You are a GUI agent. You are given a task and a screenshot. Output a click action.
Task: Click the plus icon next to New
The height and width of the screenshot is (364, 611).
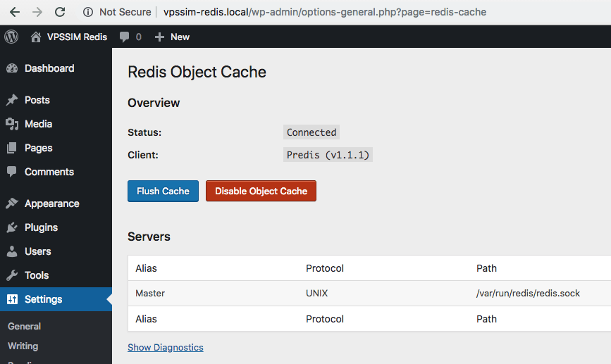[x=159, y=37]
